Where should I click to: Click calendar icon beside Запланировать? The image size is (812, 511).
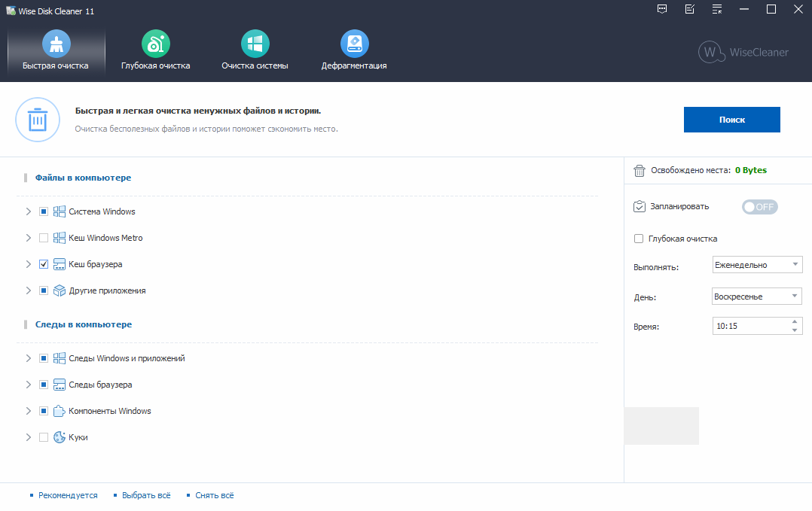tap(640, 206)
